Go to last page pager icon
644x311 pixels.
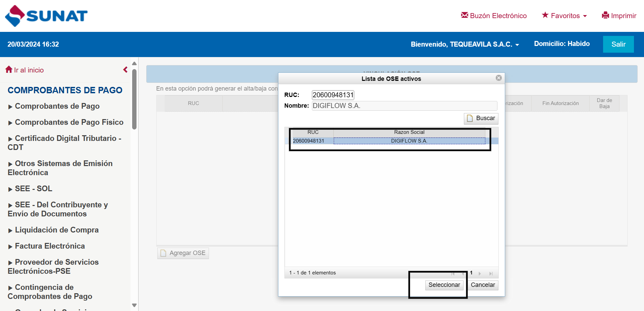491,273
